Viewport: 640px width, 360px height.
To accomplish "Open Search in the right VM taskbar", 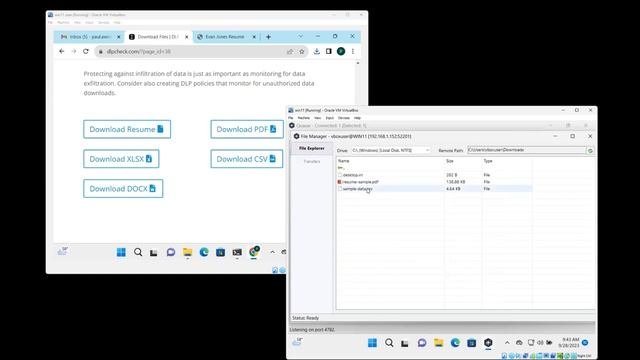I will click(x=389, y=343).
